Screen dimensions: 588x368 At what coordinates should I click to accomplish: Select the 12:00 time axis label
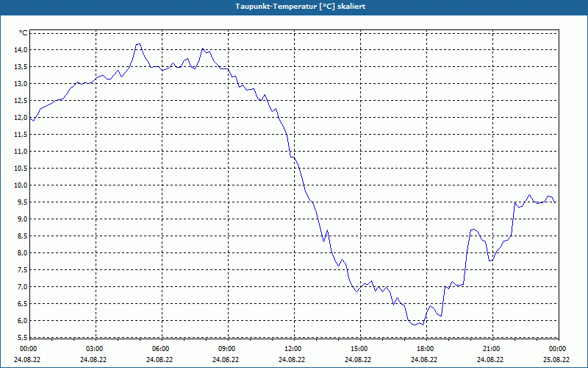(293, 349)
